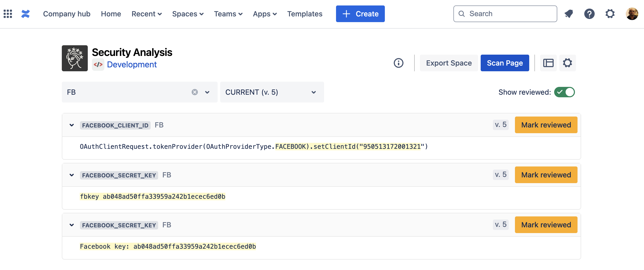Image resolution: width=644 pixels, height=270 pixels.
Task: Open the Development space link
Action: click(x=132, y=65)
